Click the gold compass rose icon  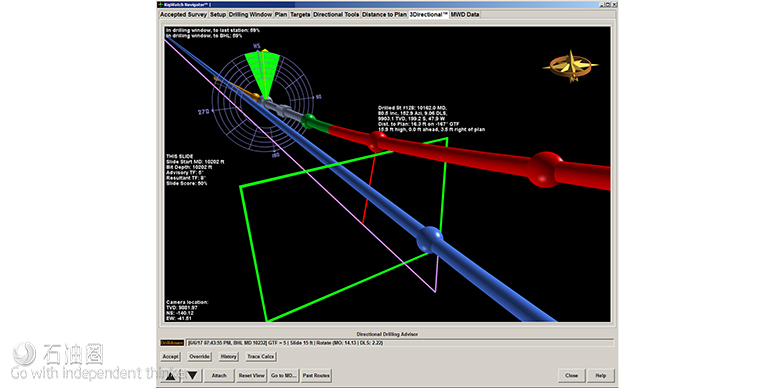click(570, 66)
